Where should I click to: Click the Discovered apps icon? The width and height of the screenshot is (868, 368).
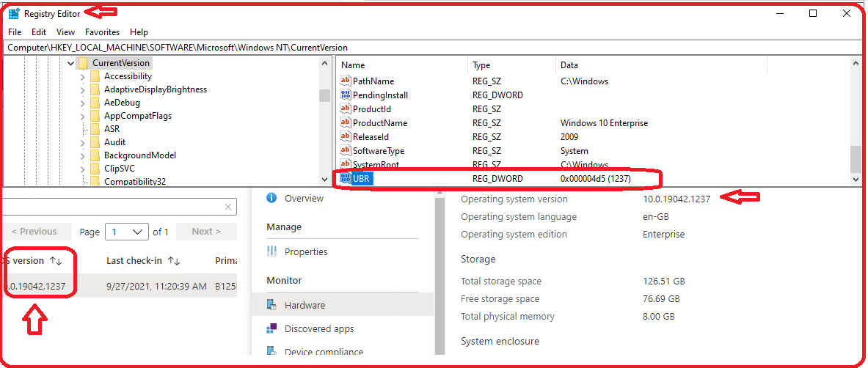tap(271, 328)
